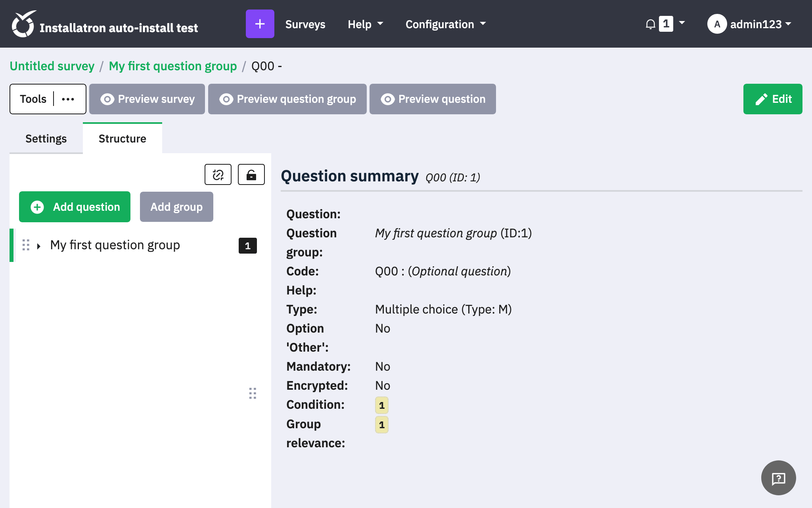The image size is (812, 508).
Task: Switch to the Settings tab
Action: pos(46,139)
